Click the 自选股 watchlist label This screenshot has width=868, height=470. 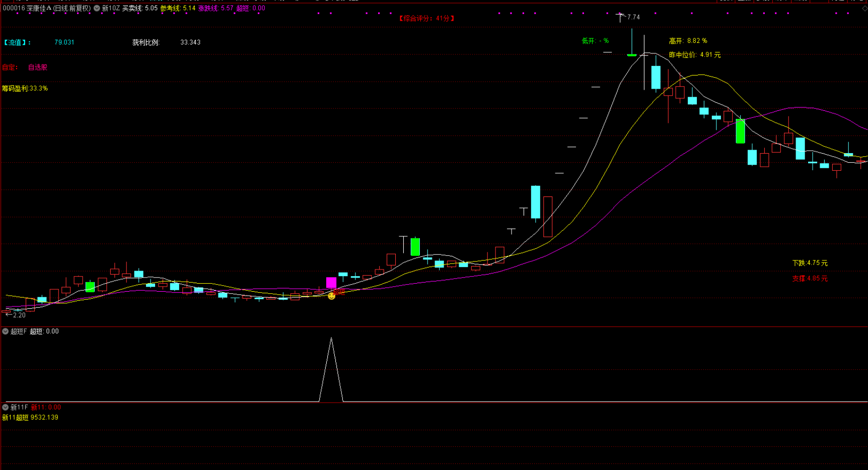38,68
